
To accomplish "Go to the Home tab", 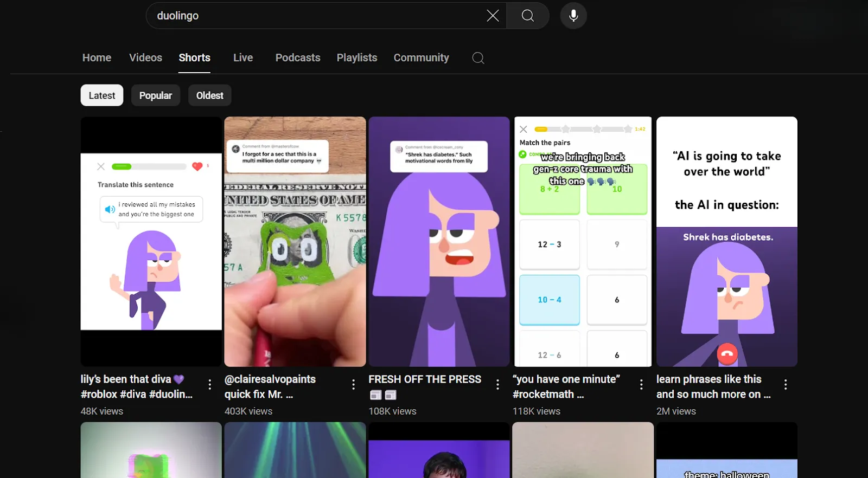I will click(x=97, y=57).
